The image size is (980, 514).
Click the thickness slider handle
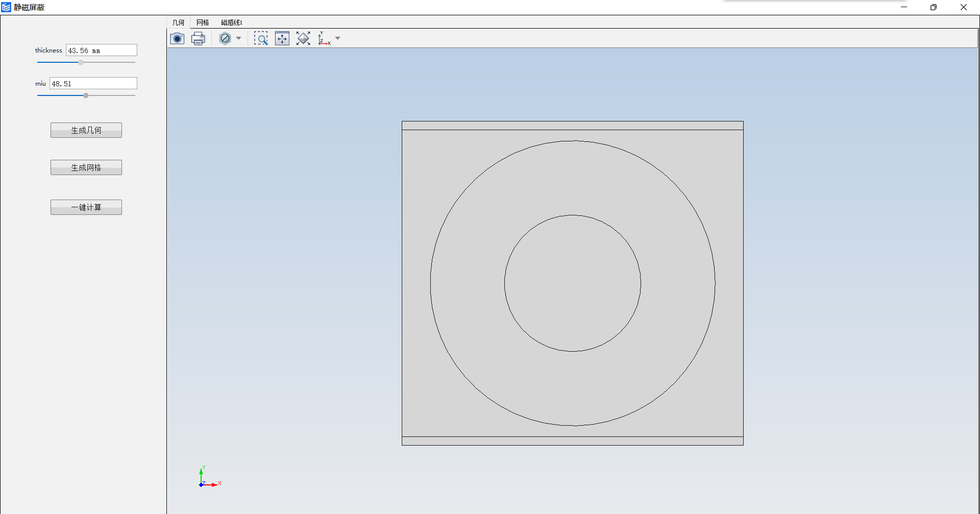[x=81, y=62]
